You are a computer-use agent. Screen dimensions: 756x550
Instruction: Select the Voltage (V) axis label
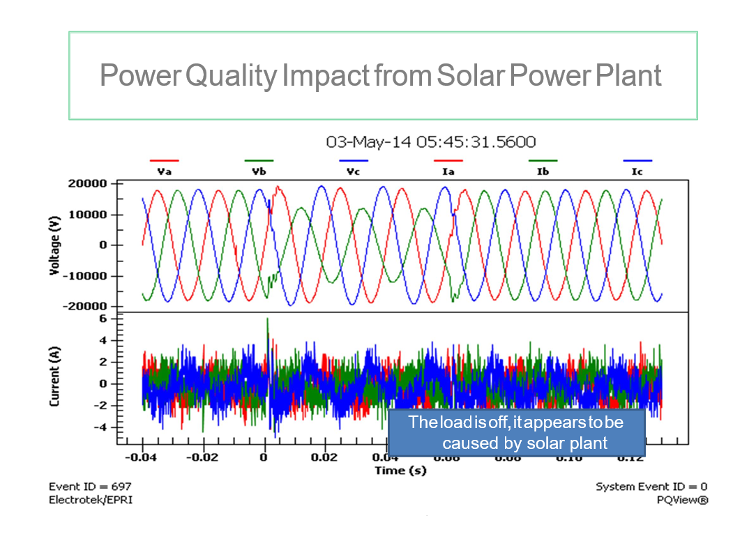pyautogui.click(x=55, y=245)
